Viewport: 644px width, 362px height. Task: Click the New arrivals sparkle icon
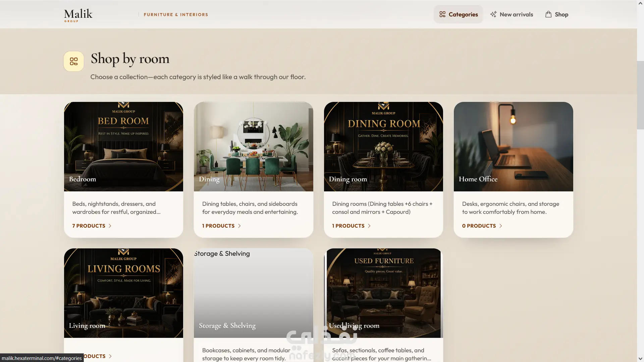coord(493,14)
